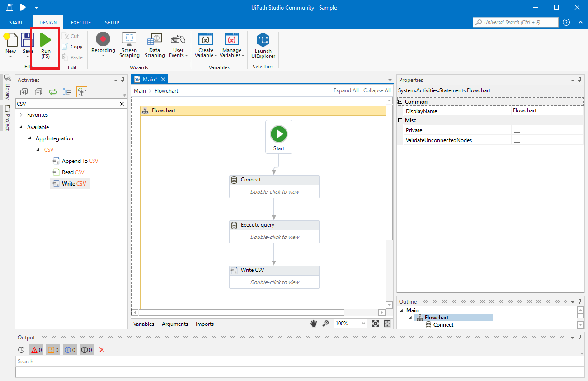Start the Data Scraping wizard

155,44
